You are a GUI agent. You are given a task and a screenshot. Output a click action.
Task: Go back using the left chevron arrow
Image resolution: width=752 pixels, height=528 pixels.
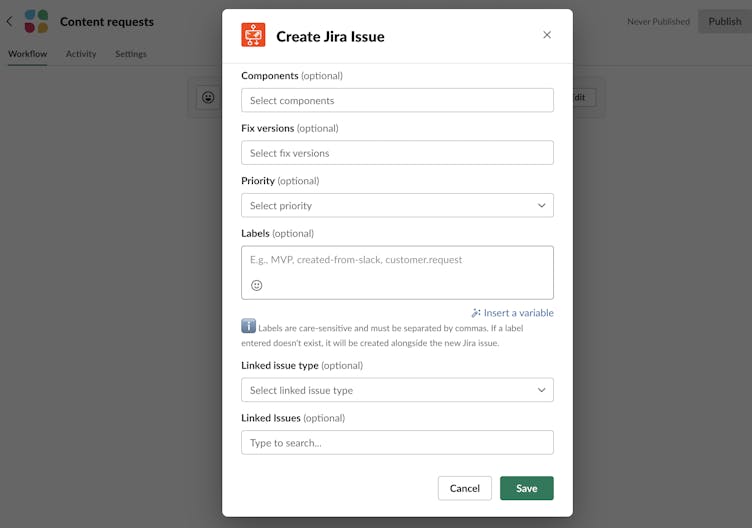tap(10, 22)
